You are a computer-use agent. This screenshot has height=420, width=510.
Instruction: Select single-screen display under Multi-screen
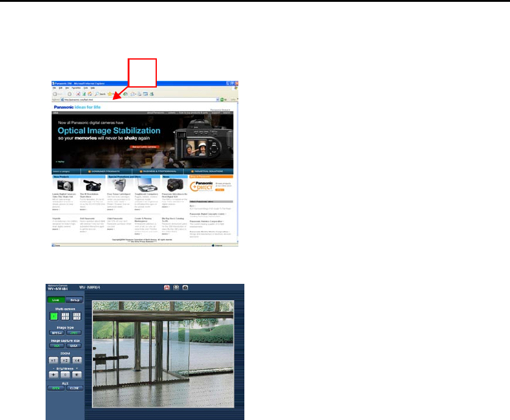[53, 316]
